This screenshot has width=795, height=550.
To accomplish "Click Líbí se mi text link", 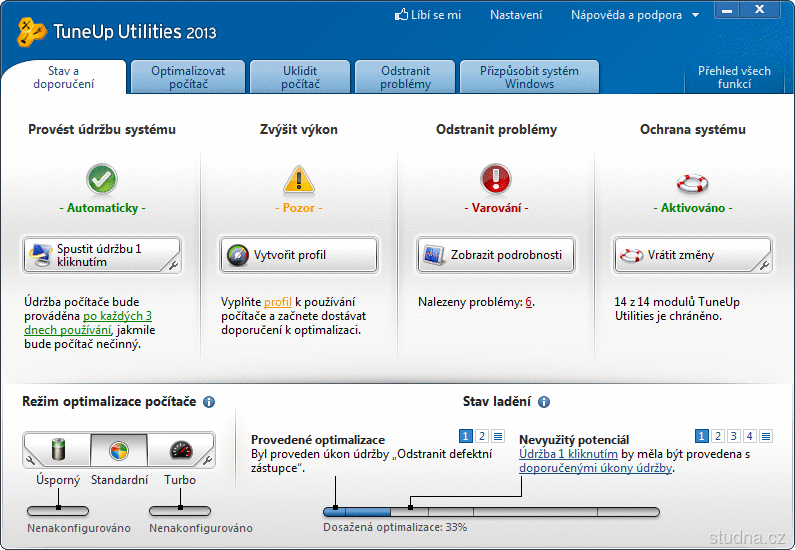I will click(x=436, y=15).
